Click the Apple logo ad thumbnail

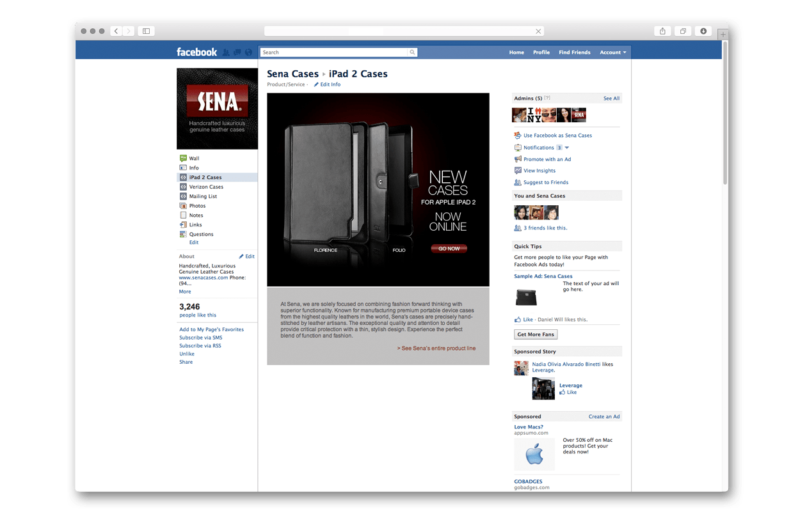(534, 455)
